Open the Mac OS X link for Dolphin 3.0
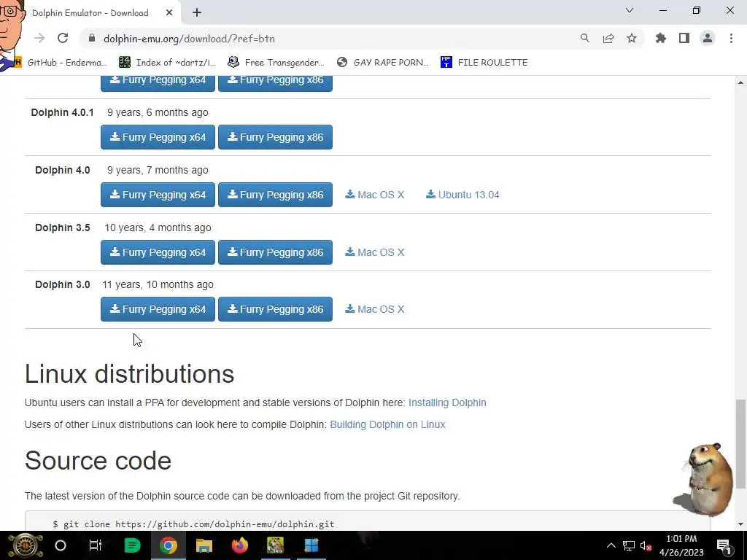This screenshot has height=560, width=747. pos(375,309)
